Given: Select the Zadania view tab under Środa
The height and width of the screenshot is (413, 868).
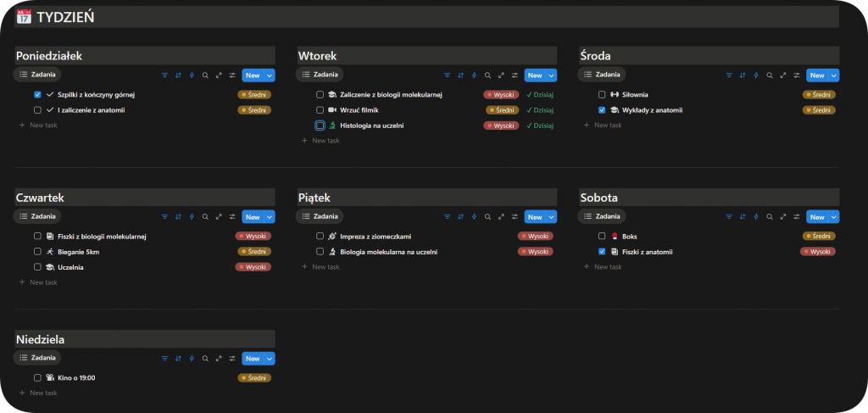Looking at the screenshot, I should pyautogui.click(x=603, y=75).
